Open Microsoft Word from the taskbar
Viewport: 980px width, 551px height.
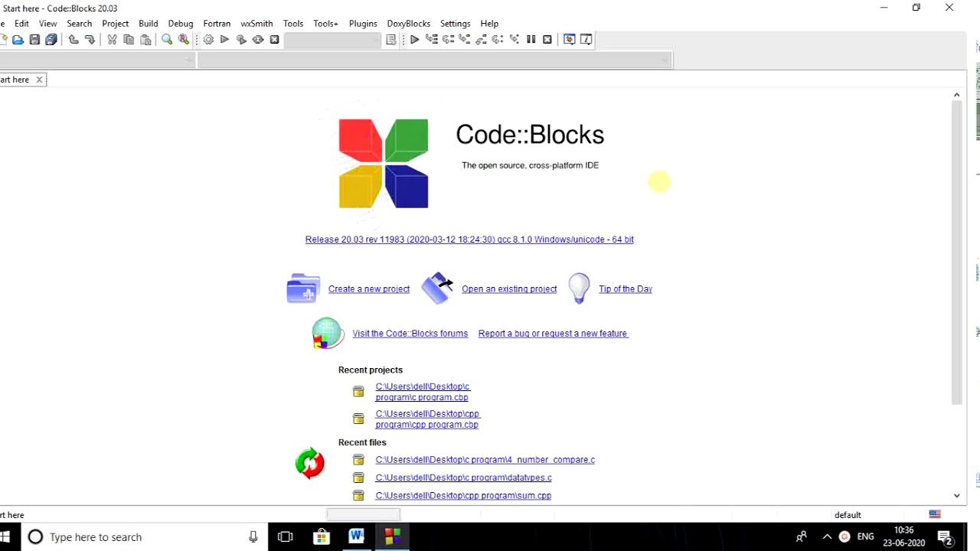coord(356,537)
